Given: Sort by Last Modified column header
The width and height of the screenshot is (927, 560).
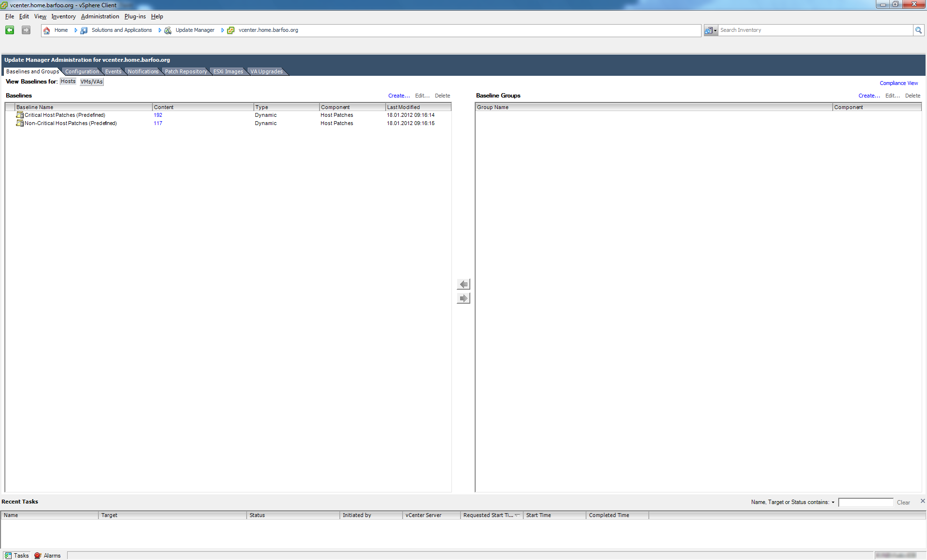Looking at the screenshot, I should click(404, 107).
